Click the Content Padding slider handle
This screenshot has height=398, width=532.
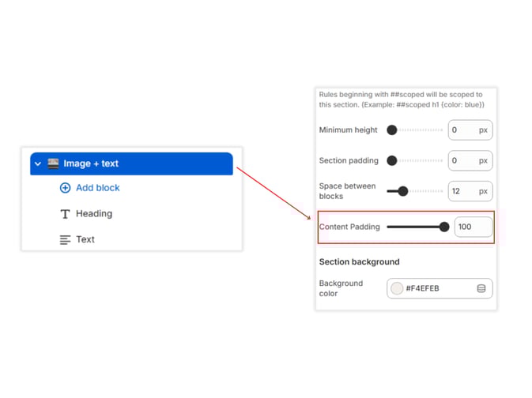[444, 227]
